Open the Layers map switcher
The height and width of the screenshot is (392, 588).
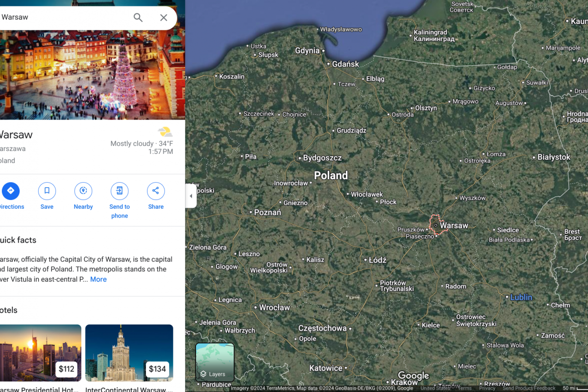pyautogui.click(x=215, y=363)
